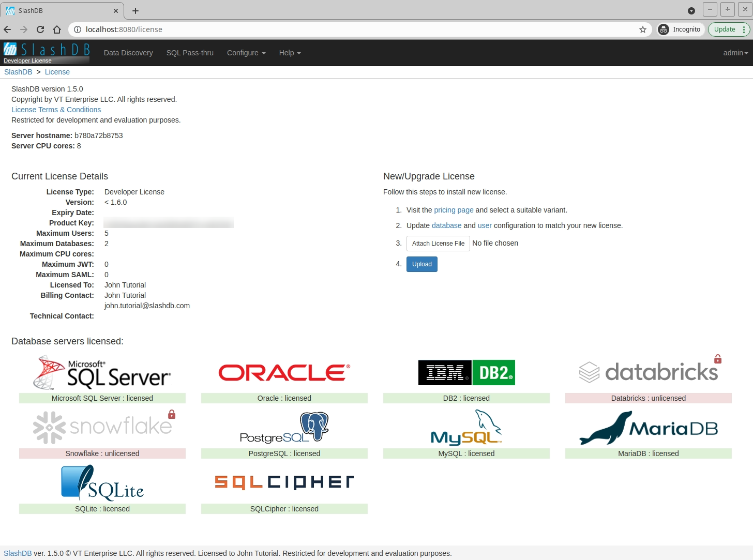View site information icon in address bar
Screen dimensions: 753x560
click(78, 29)
